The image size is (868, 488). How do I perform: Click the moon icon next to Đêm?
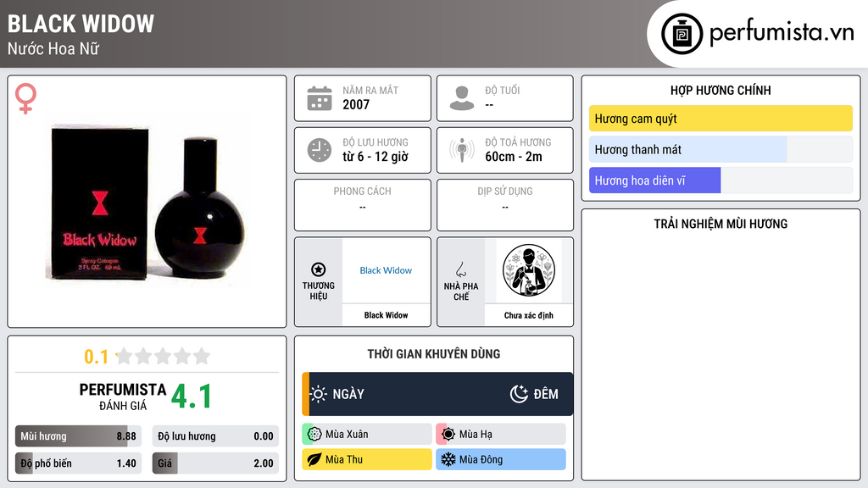click(519, 394)
